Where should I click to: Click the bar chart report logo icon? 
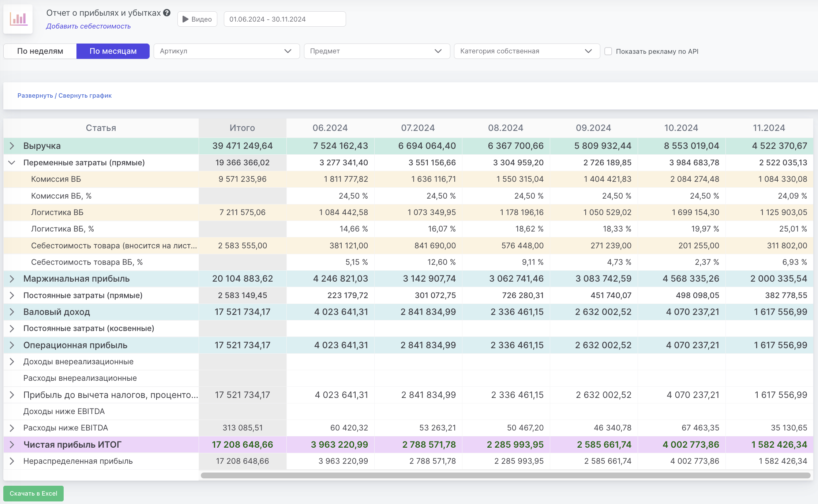point(18,19)
